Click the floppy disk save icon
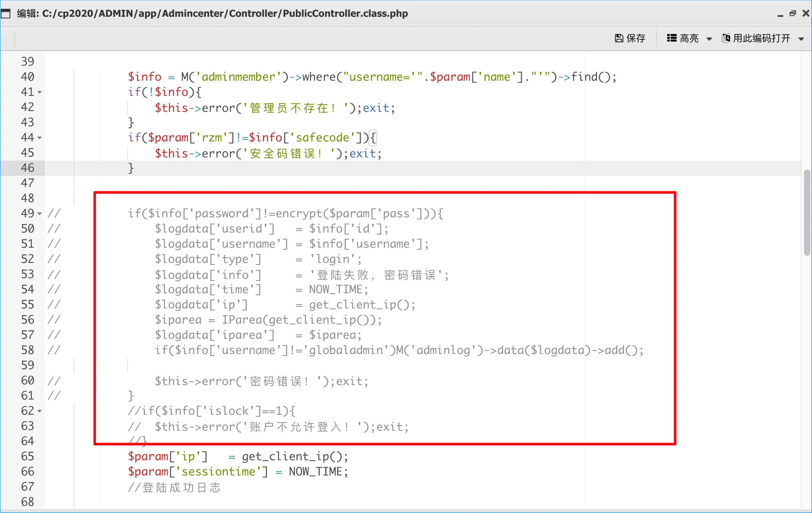This screenshot has height=513, width=812. pyautogui.click(x=619, y=38)
